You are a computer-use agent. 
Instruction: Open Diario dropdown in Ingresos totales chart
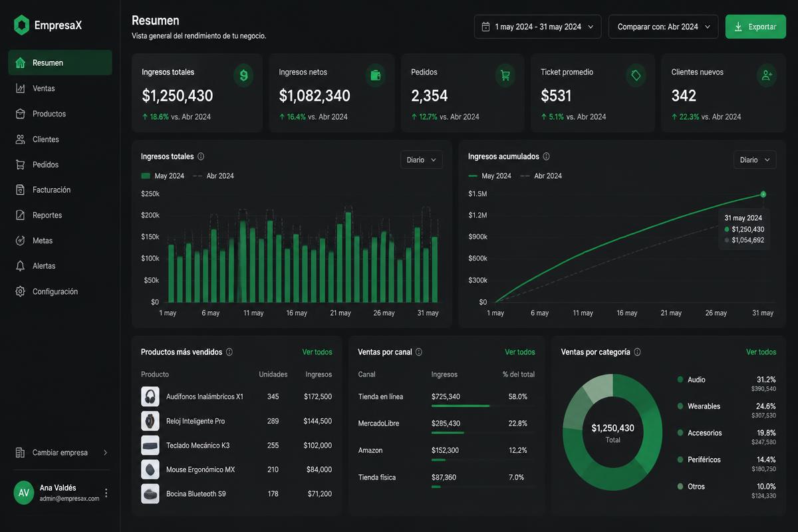tap(422, 160)
